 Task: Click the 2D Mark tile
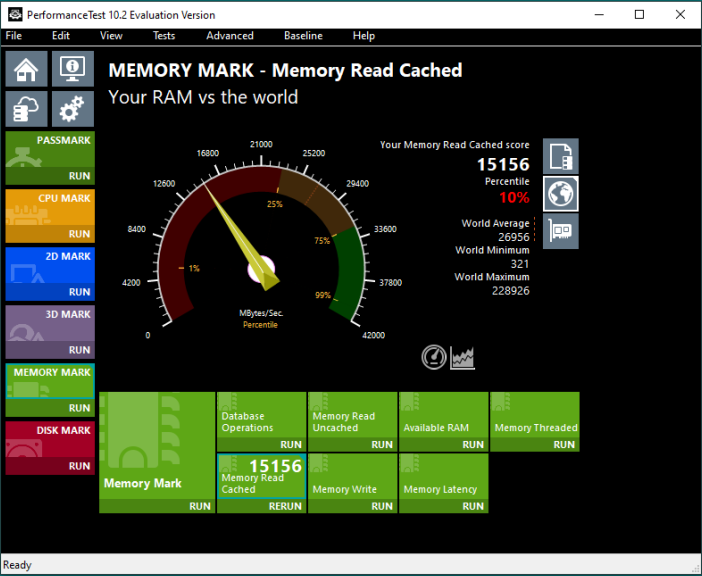pos(50,265)
